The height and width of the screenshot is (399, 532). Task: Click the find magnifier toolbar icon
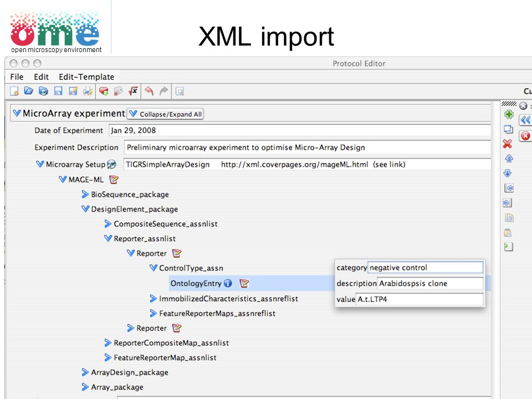coord(180,91)
